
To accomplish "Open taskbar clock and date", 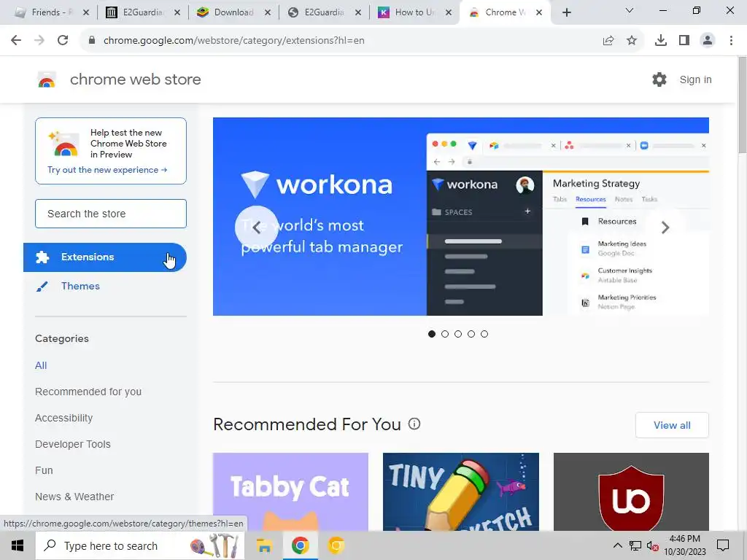I will point(684,545).
